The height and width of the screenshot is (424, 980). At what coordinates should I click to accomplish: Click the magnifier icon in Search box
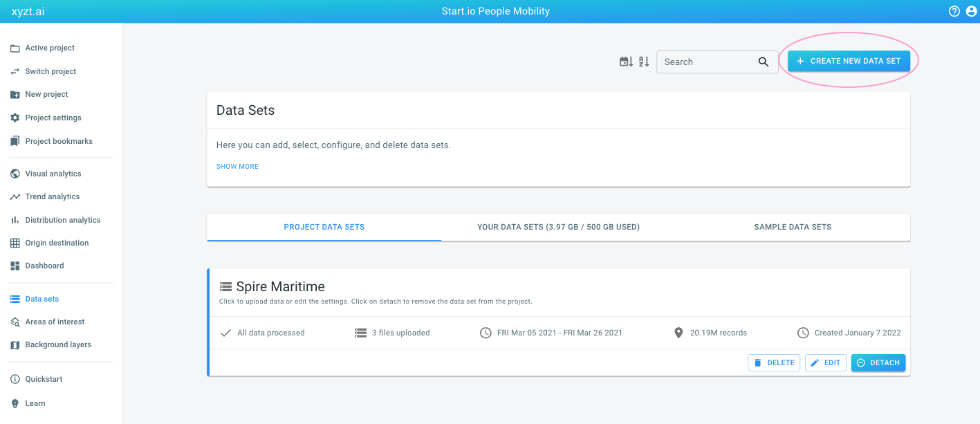(x=764, y=62)
